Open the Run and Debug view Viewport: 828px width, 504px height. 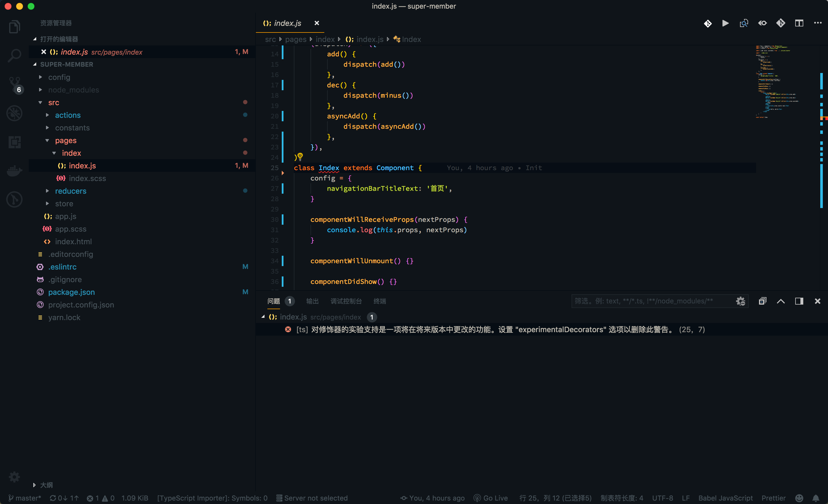[14, 113]
